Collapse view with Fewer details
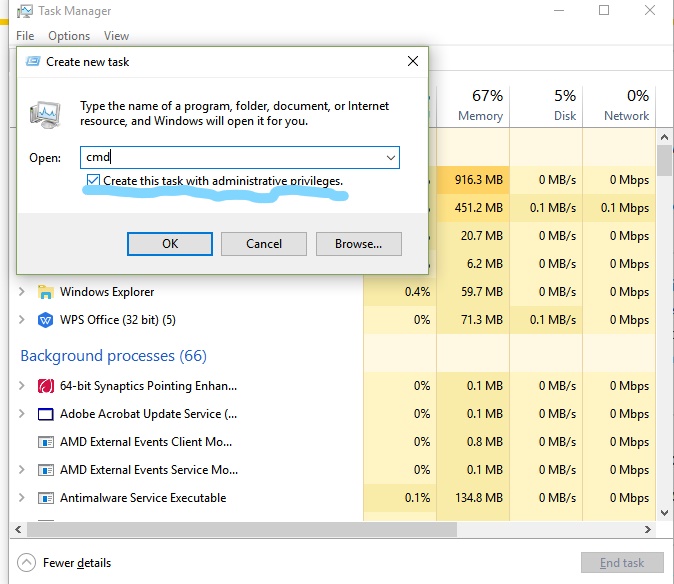 65,563
